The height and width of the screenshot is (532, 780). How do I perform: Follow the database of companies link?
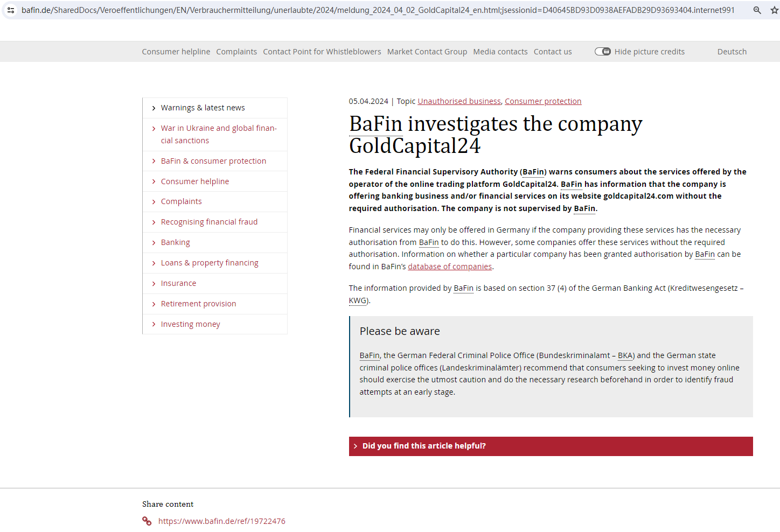coord(450,267)
